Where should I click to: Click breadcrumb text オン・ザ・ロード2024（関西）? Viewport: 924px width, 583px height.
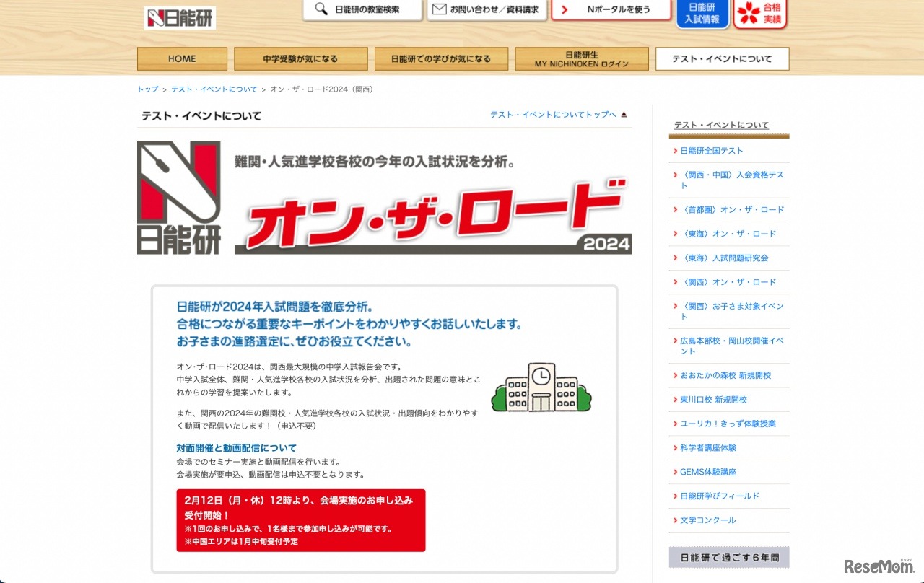(321, 89)
